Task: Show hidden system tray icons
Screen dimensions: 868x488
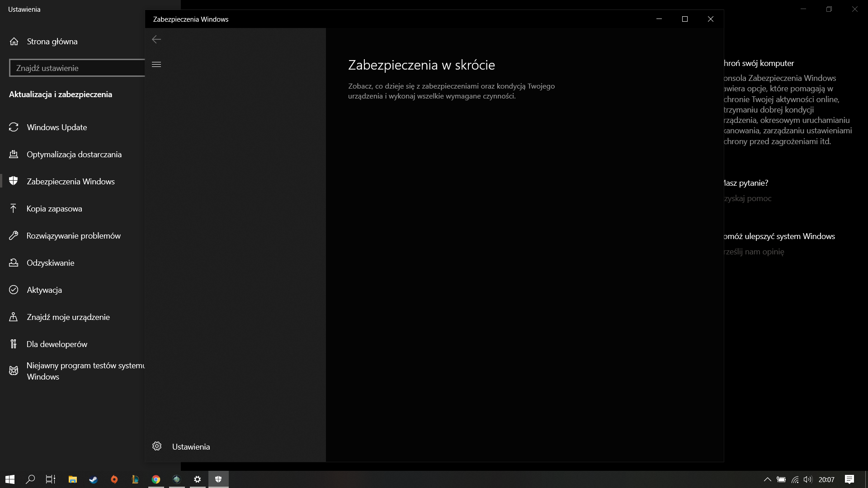Action: click(x=767, y=479)
